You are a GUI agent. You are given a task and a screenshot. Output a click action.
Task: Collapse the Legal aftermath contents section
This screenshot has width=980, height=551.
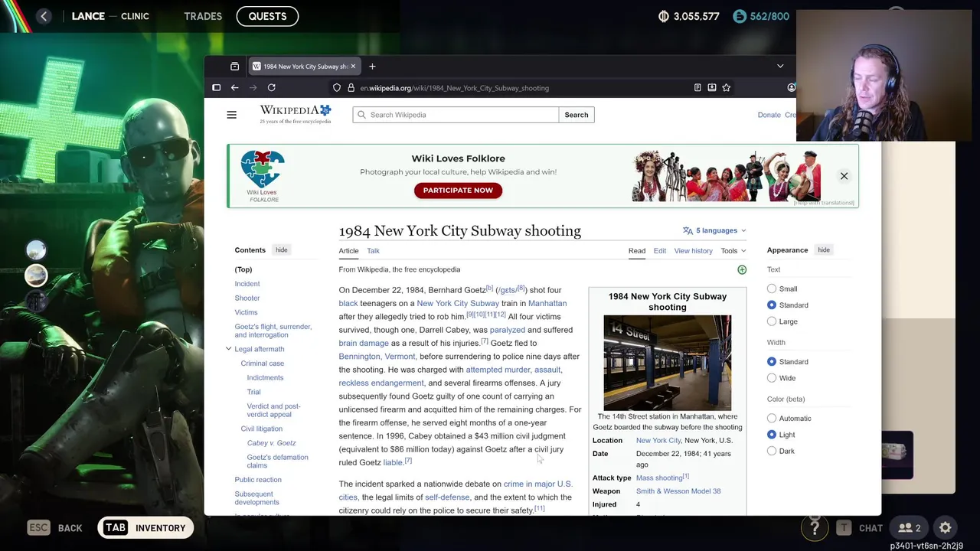tap(228, 349)
